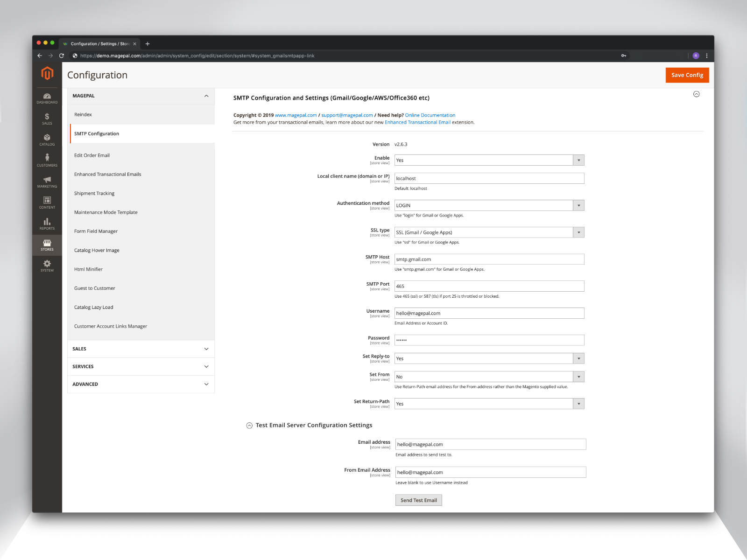Select Enhanced Transactional Emails menu item
The width and height of the screenshot is (747, 560).
coord(108,175)
